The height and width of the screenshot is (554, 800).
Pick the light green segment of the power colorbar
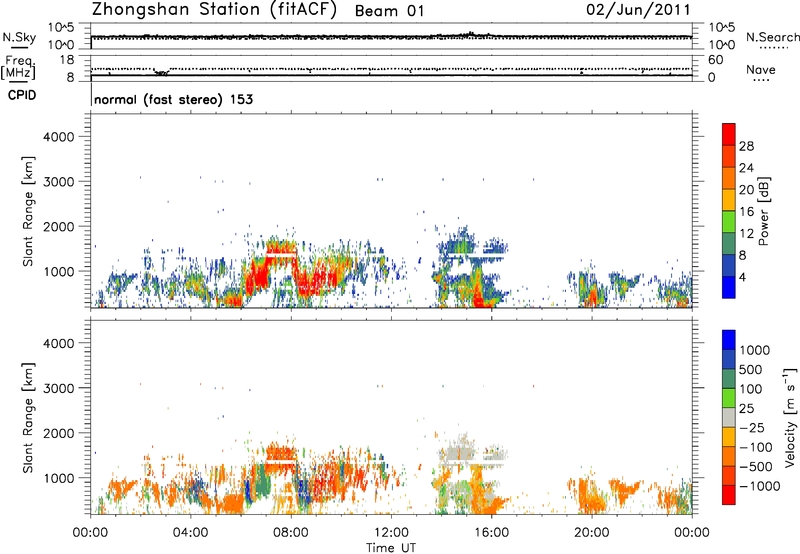(729, 222)
